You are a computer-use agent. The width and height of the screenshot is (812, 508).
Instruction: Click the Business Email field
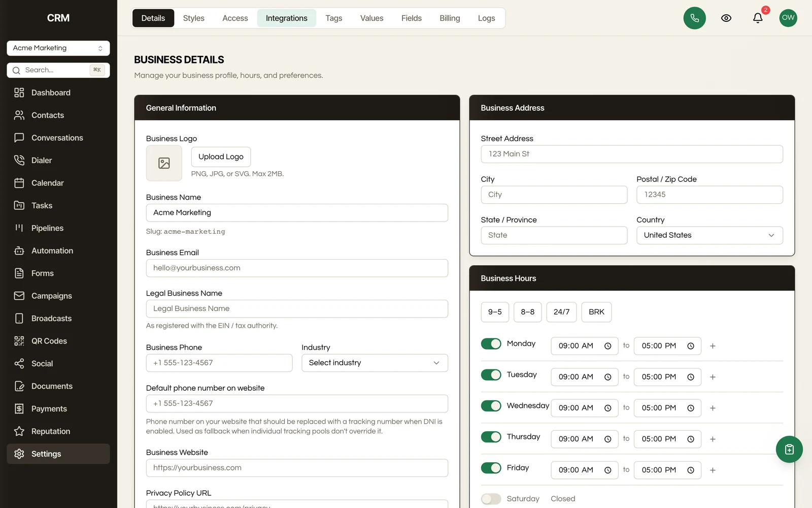297,268
